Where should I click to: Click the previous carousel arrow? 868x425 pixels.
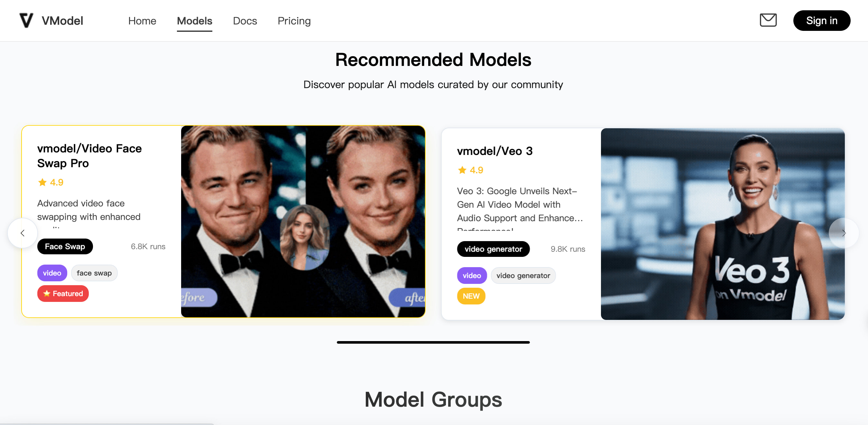tap(23, 233)
